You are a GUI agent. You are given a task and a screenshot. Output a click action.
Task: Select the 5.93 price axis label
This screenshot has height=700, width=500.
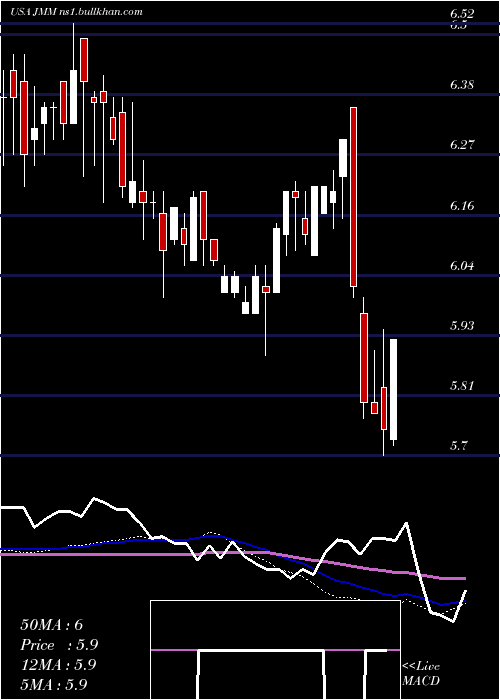pos(462,325)
